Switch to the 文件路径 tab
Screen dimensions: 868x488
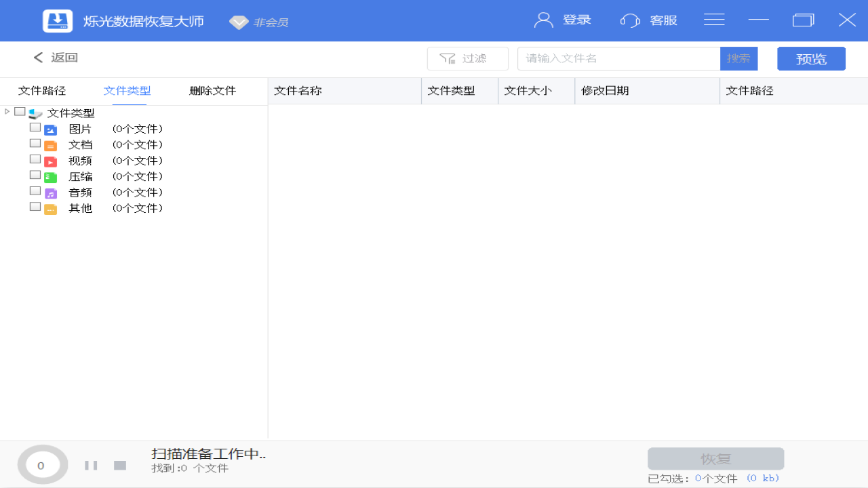tap(42, 89)
